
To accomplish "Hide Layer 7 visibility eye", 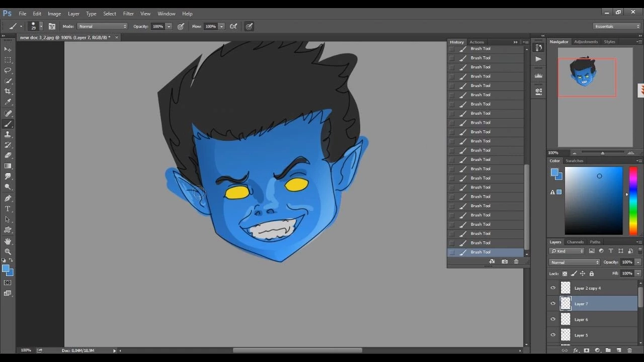I will pos(553,304).
